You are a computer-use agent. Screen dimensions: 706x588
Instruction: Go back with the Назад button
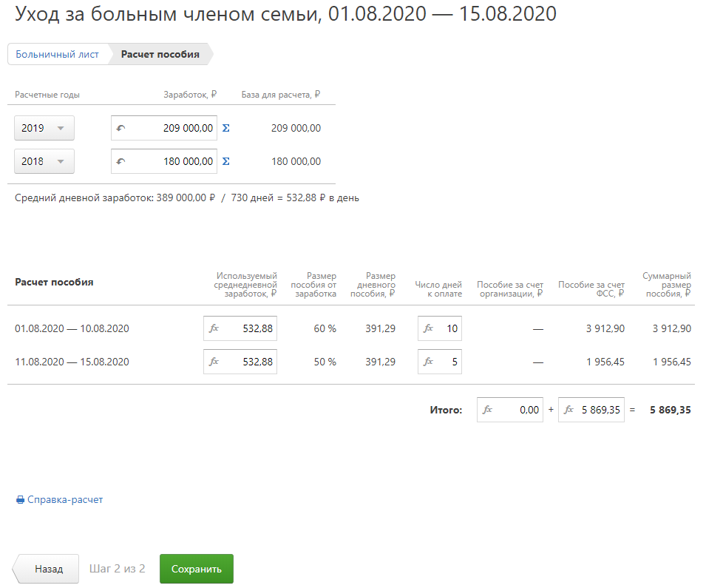46,569
